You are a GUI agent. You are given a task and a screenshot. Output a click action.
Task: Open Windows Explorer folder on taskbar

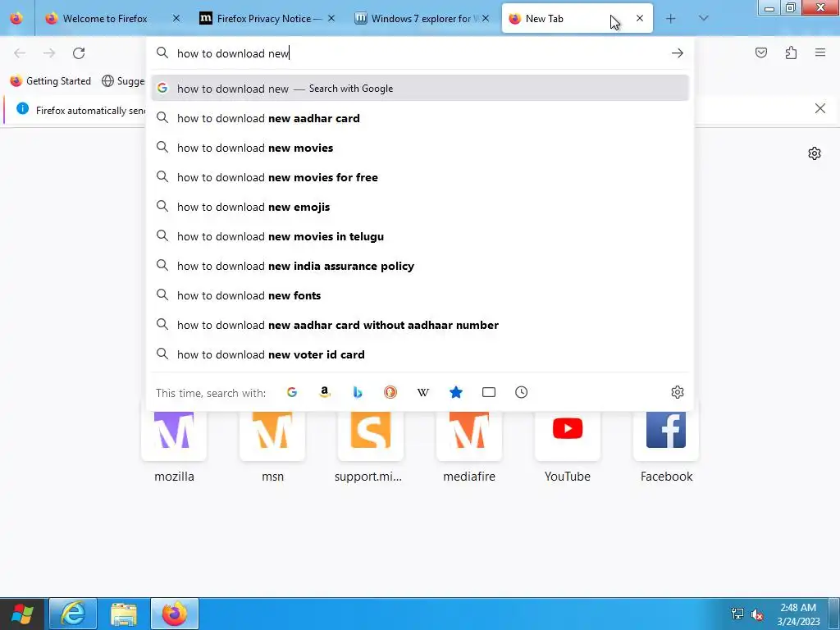point(124,614)
